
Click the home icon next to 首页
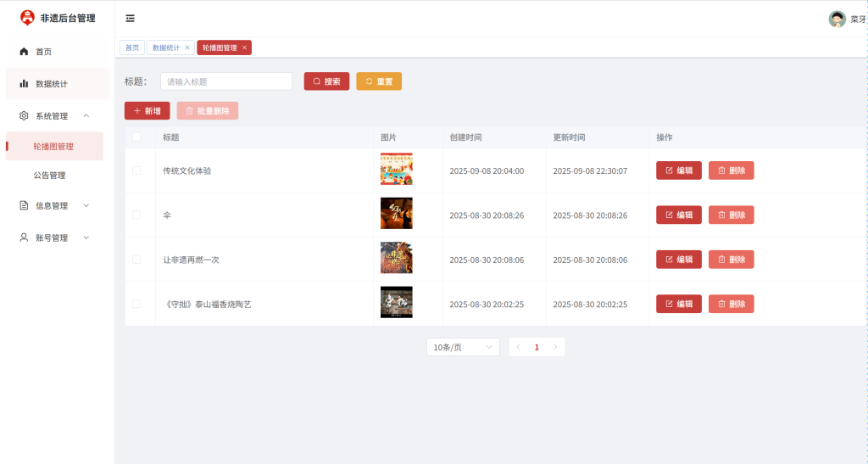[24, 52]
